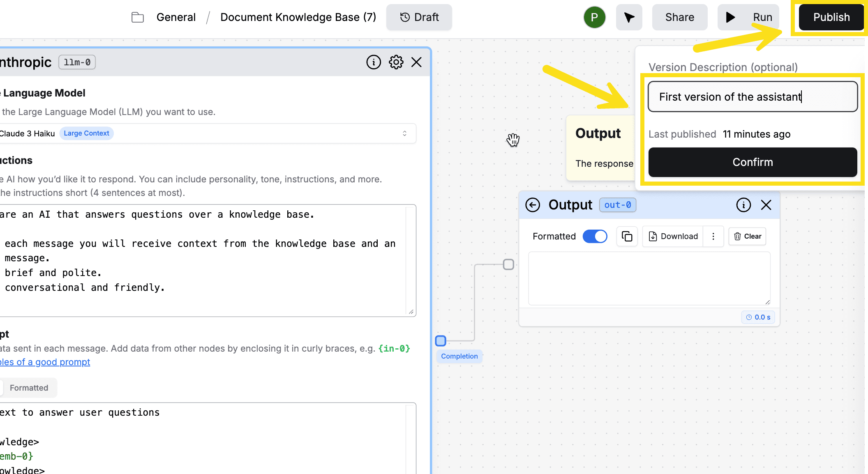The height and width of the screenshot is (474, 868).
Task: Open the Anthropic node settings gear
Action: coord(396,62)
